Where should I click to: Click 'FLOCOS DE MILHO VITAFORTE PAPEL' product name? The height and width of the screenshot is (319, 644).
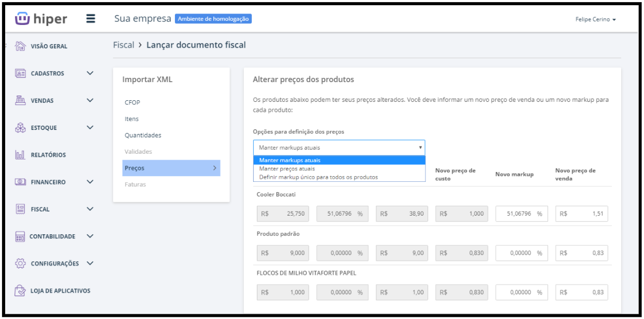(306, 273)
